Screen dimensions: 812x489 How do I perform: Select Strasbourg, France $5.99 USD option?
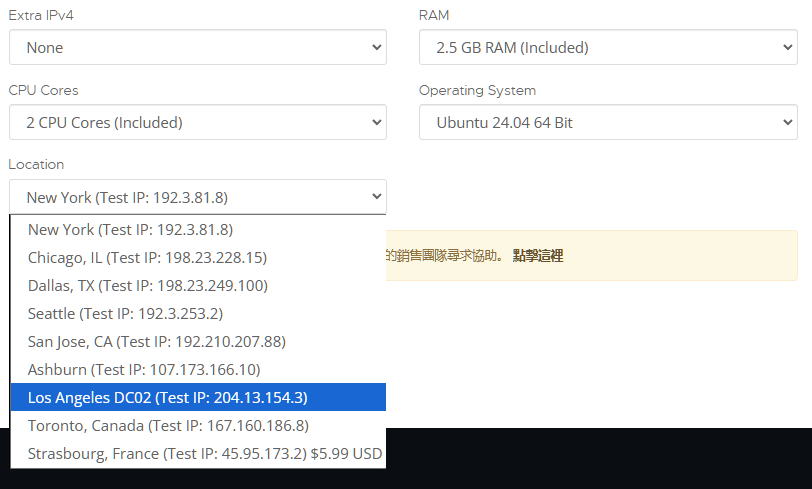point(205,453)
